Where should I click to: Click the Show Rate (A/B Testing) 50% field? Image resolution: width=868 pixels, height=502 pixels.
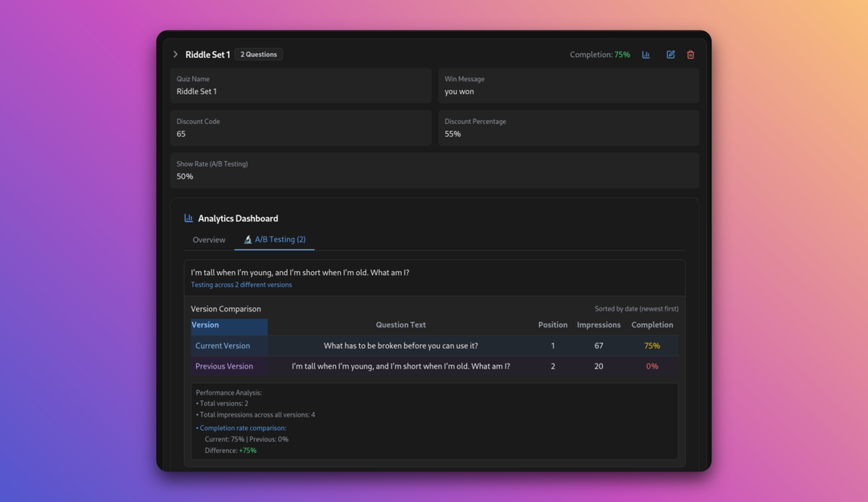pos(435,171)
